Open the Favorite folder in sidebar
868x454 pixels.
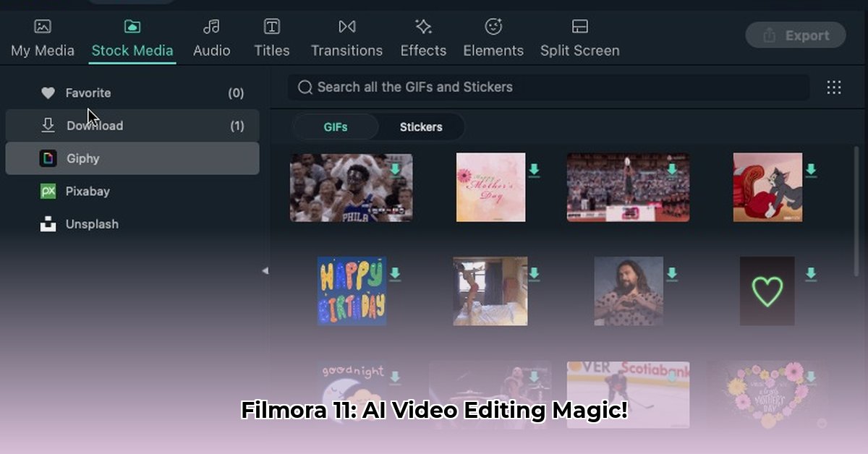pos(88,93)
